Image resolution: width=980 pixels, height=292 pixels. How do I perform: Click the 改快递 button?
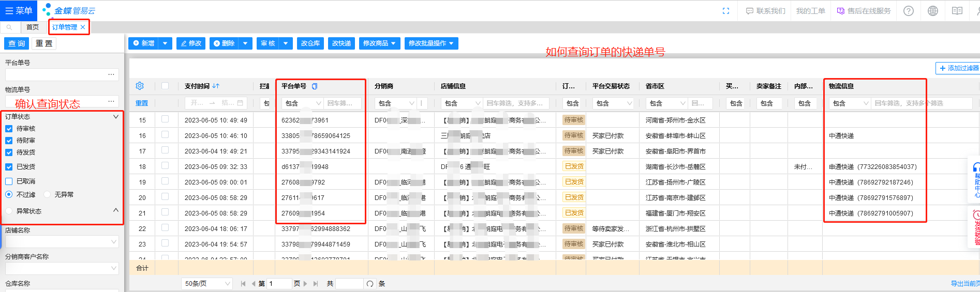click(341, 43)
